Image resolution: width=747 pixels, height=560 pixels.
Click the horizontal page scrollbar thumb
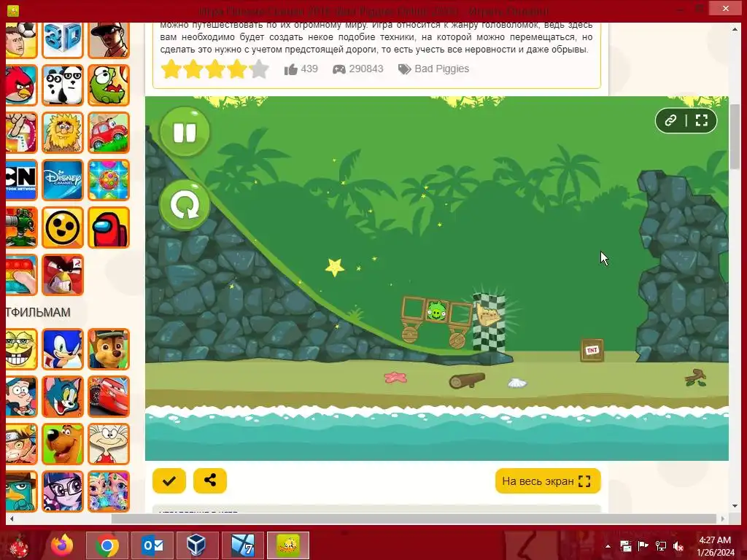(x=414, y=518)
